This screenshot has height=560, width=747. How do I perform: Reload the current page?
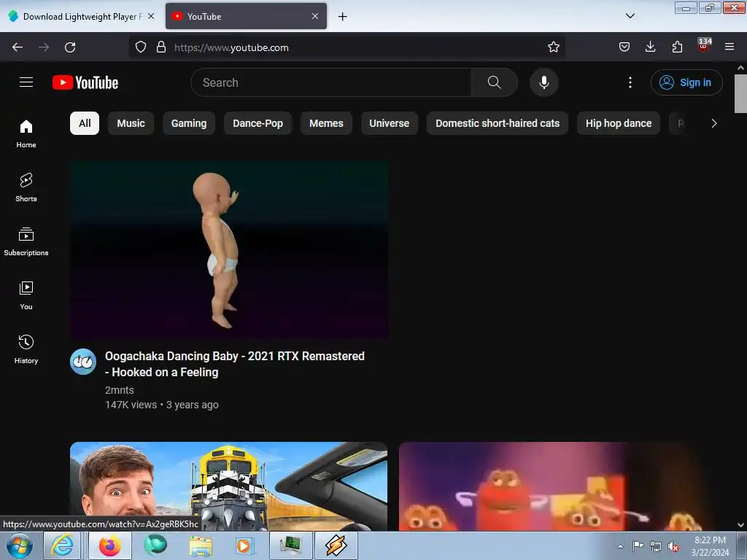pos(70,47)
